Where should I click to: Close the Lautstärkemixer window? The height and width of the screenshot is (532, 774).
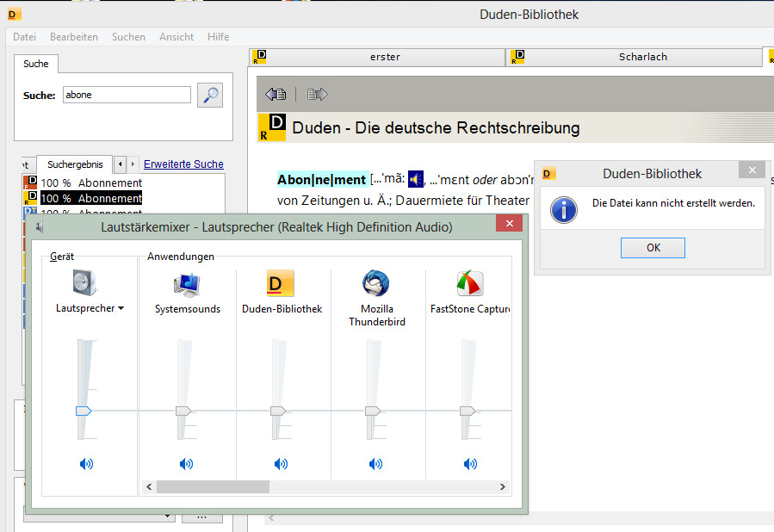(510, 223)
